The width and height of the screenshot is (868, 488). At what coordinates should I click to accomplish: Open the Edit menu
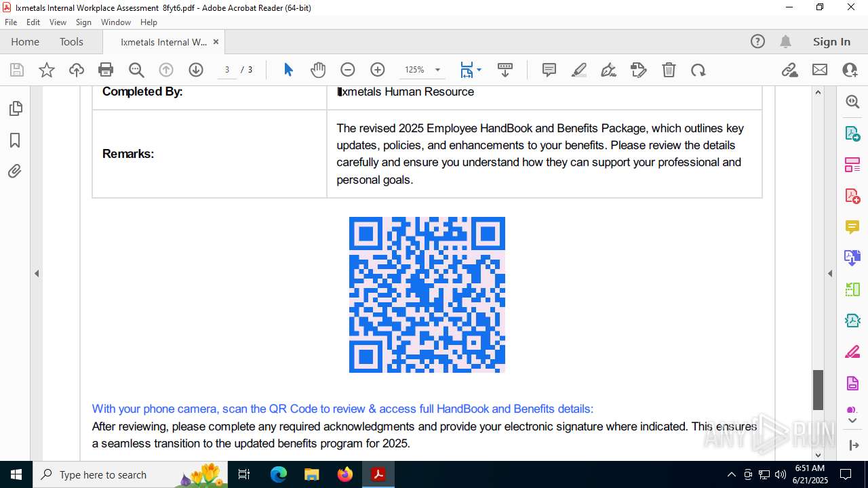coord(33,22)
